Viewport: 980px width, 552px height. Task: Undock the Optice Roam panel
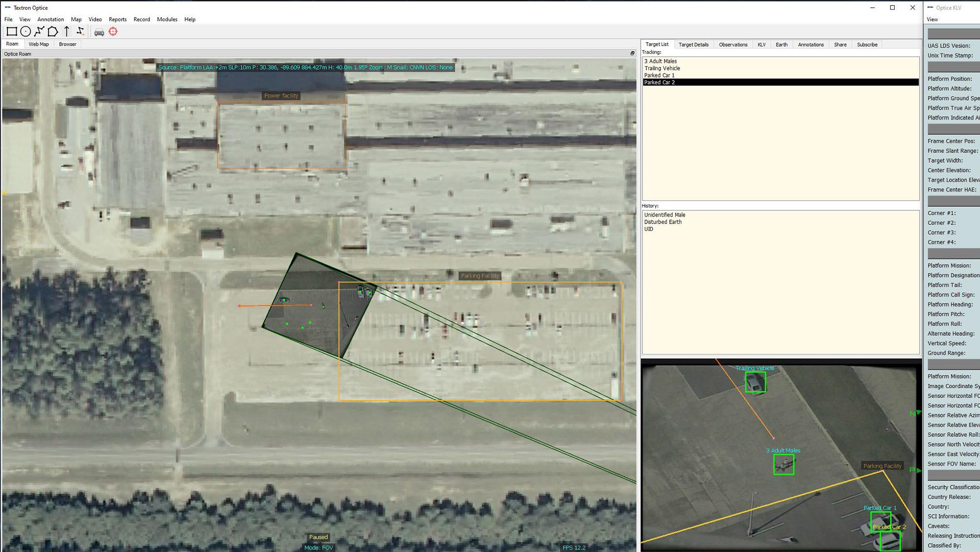[x=632, y=53]
